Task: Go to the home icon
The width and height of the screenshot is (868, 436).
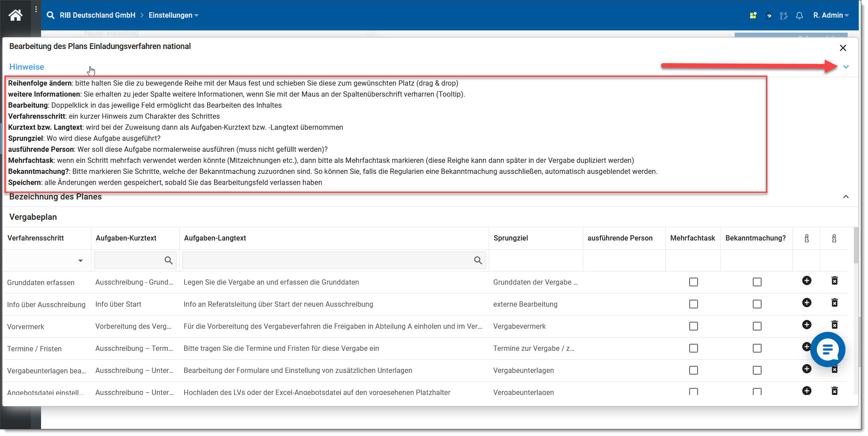Action: [15, 15]
